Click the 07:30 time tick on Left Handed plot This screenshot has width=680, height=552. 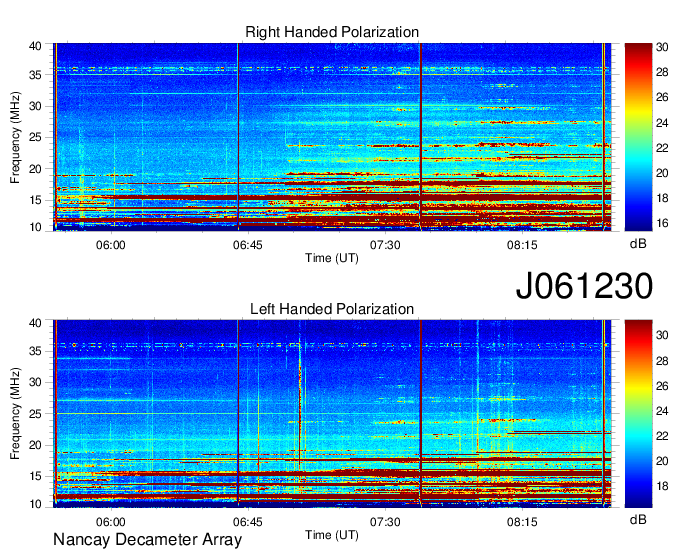(385, 522)
